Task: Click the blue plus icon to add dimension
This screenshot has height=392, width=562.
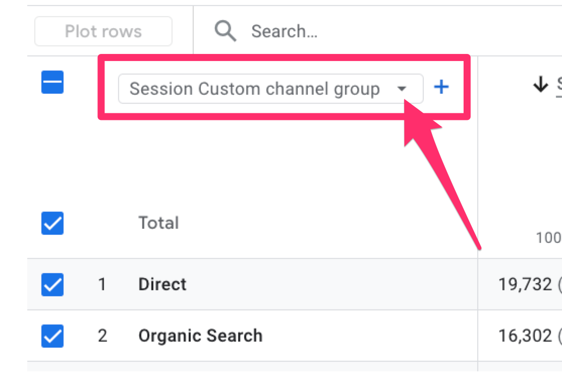Action: click(x=441, y=88)
